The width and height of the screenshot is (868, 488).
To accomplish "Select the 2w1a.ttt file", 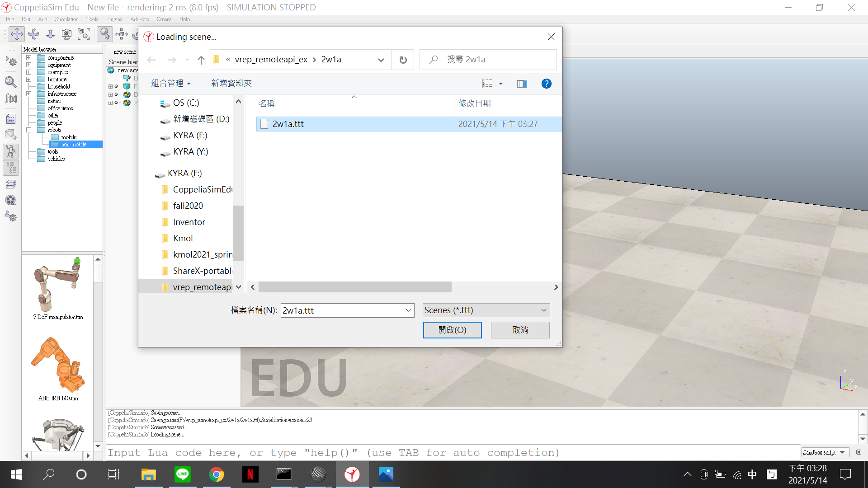I will (x=409, y=124).
